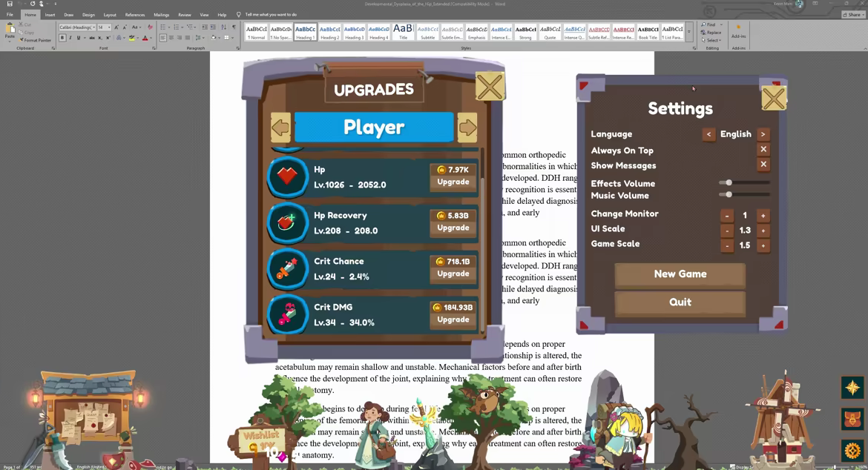The width and height of the screenshot is (868, 470).
Task: Click the Paste icon in Word ribbon
Action: click(x=10, y=27)
